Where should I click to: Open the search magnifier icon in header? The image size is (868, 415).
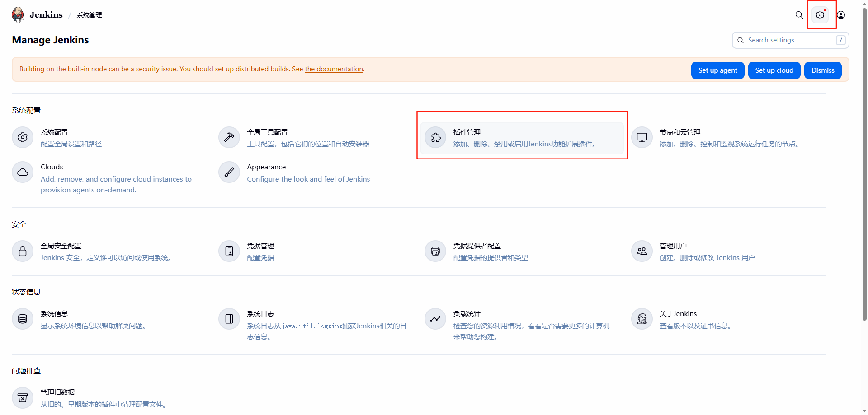click(799, 15)
